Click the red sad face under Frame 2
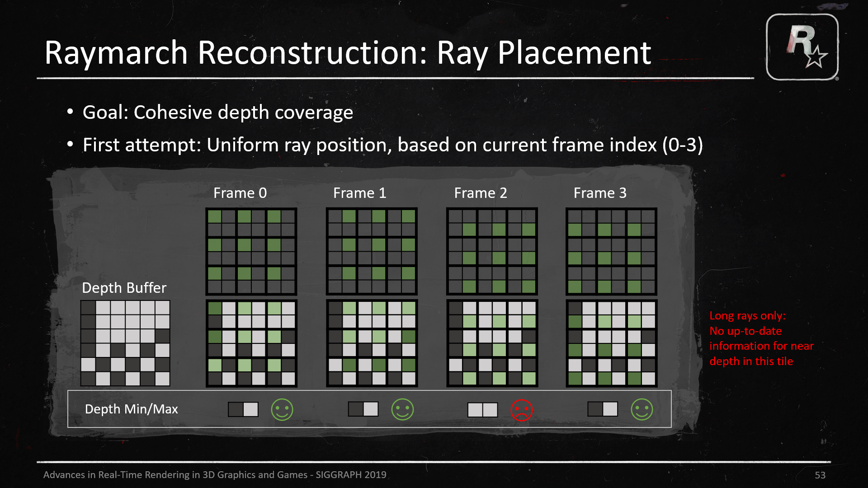The image size is (868, 488). (x=522, y=410)
